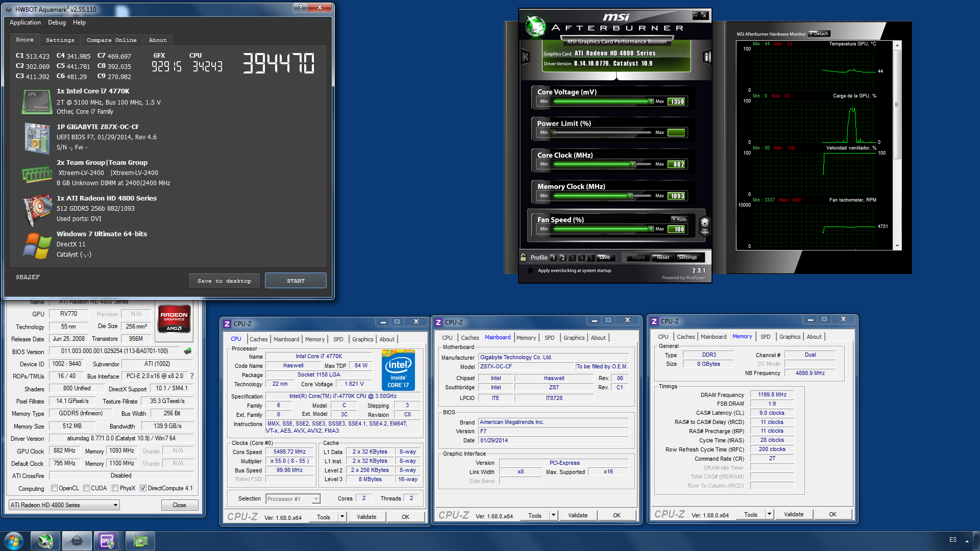Click the Windows logo icon in Aquamark
Screen dimensions: 980x551
[x=37, y=245]
